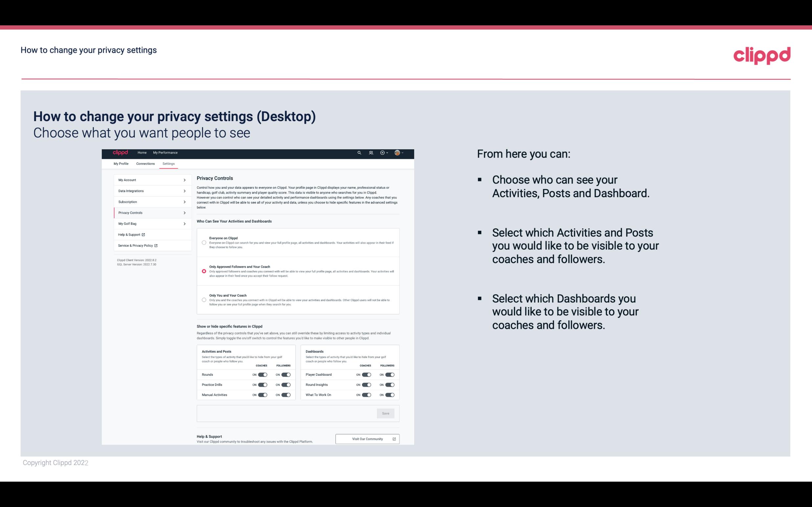Screen dimensions: 812x507
Task: Select Only Approved Followers and Your Coach
Action: click(204, 271)
